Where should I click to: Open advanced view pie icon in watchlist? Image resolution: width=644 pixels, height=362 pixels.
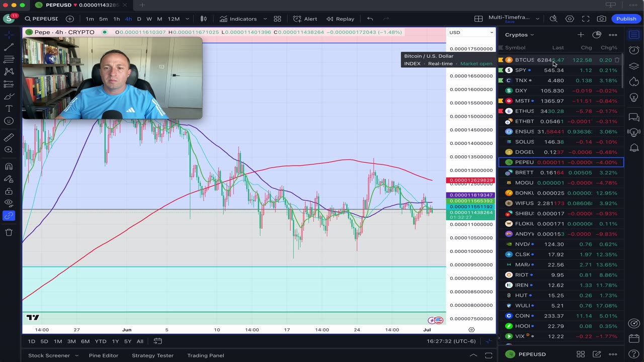(597, 35)
